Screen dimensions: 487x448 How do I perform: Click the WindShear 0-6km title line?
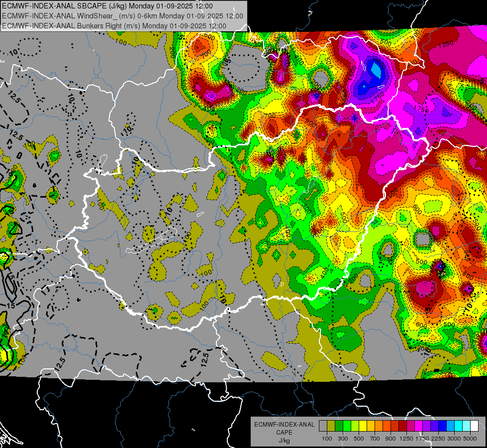122,16
